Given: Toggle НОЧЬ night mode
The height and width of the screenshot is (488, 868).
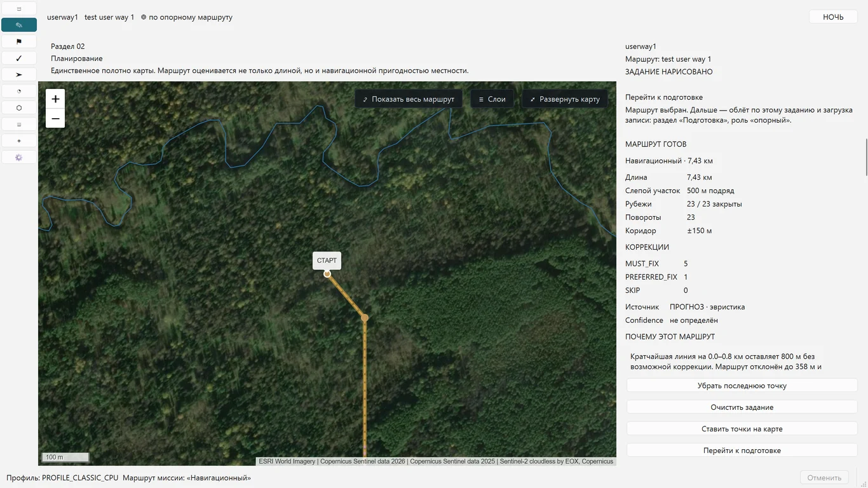Looking at the screenshot, I should click(833, 17).
